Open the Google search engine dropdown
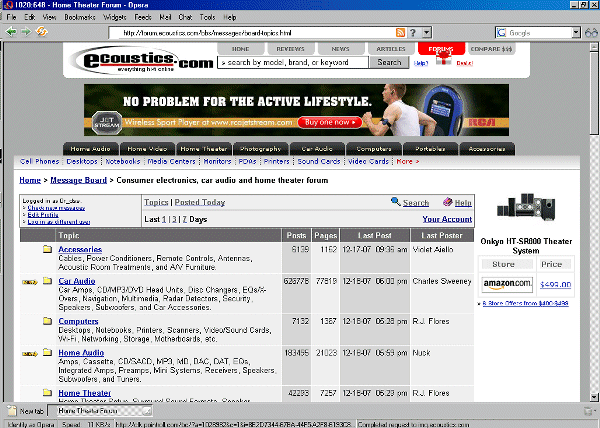The height and width of the screenshot is (428, 600). tap(576, 33)
